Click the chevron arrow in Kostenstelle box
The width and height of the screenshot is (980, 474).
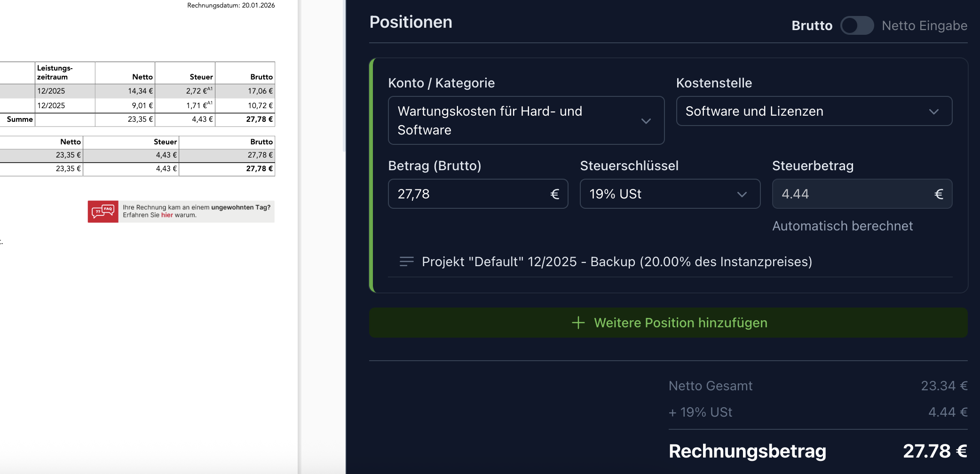click(933, 111)
